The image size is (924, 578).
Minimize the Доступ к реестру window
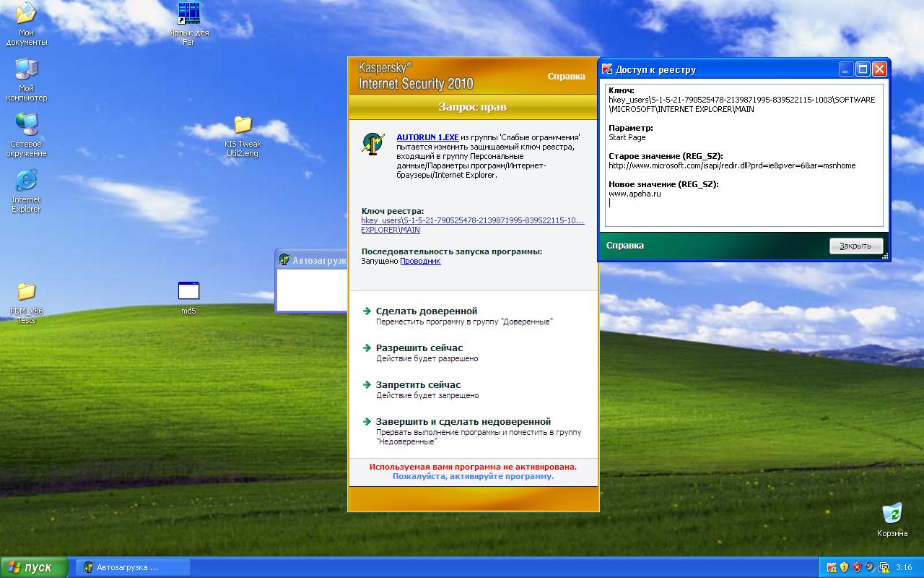[846, 69]
